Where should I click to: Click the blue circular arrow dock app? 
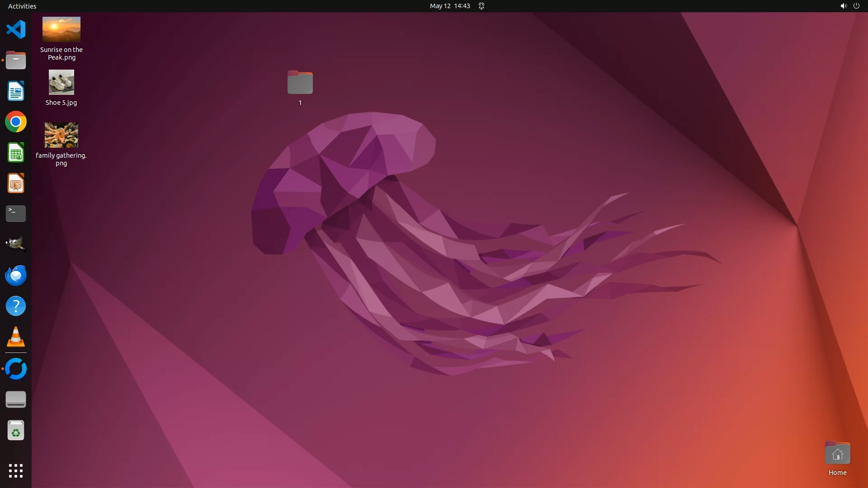coord(16,369)
